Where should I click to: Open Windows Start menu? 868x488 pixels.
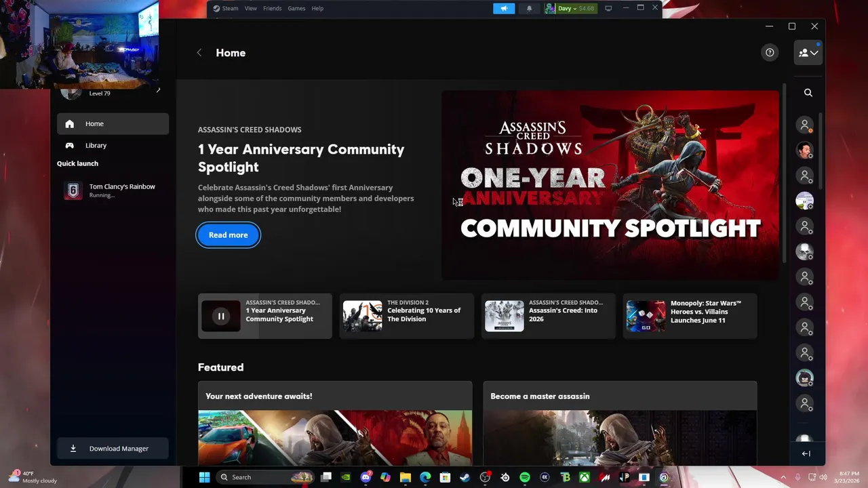[x=204, y=477]
